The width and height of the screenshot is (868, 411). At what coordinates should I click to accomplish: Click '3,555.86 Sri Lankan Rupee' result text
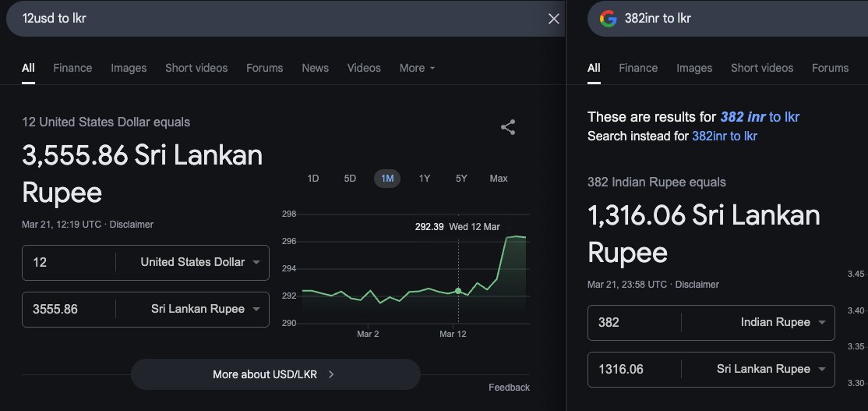click(x=143, y=173)
